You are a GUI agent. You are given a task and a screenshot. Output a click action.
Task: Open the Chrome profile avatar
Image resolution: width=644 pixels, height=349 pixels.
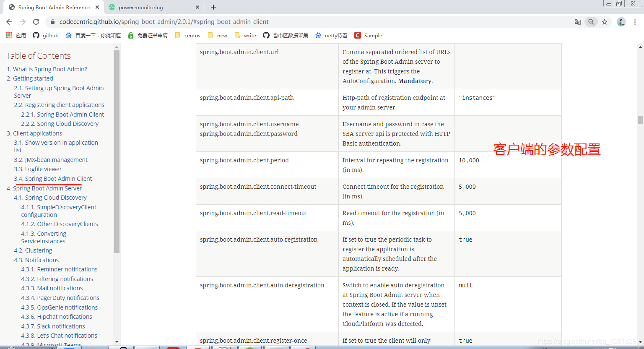[621, 22]
